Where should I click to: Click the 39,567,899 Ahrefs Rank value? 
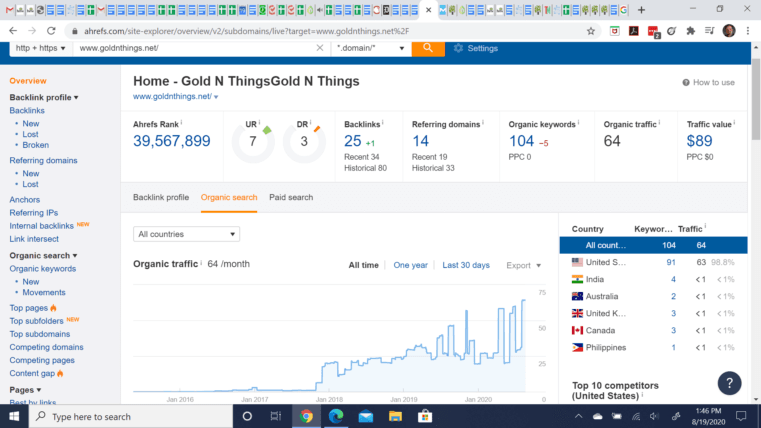click(172, 141)
